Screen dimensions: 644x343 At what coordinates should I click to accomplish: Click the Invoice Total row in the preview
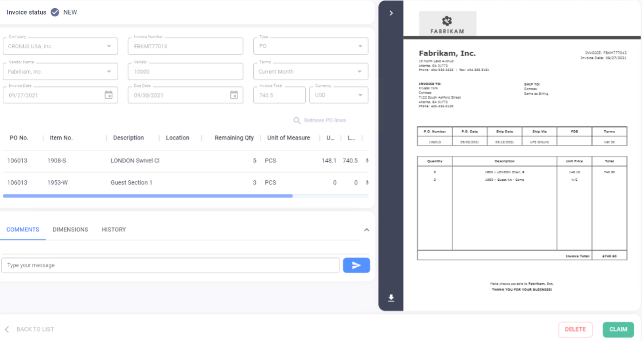(x=522, y=256)
